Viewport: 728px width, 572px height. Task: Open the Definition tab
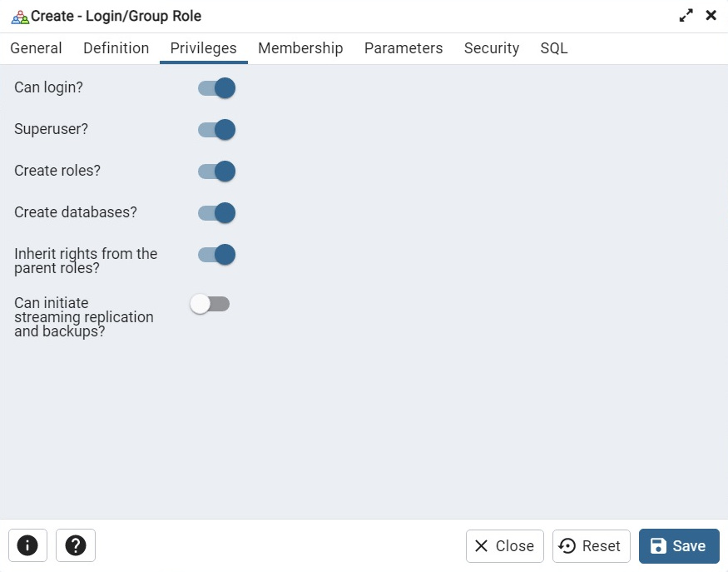coord(116,48)
